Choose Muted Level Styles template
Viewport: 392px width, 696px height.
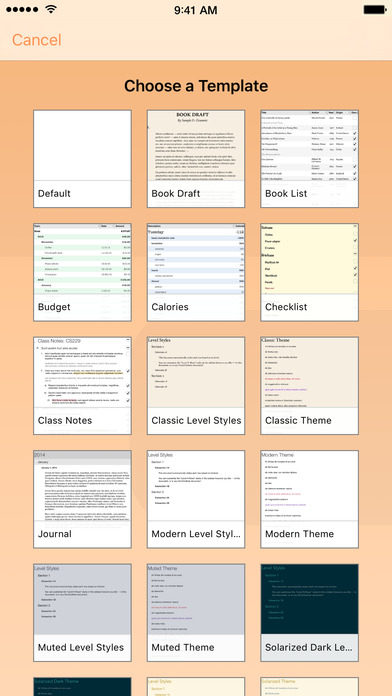coord(82,613)
